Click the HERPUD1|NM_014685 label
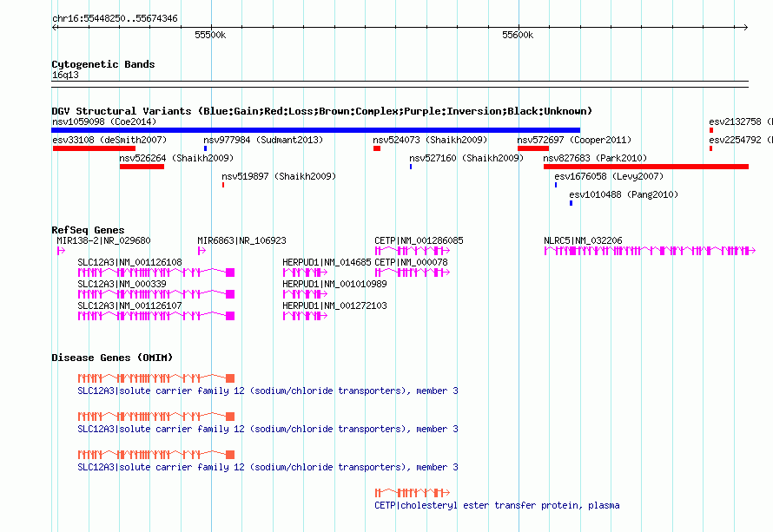 pos(327,263)
